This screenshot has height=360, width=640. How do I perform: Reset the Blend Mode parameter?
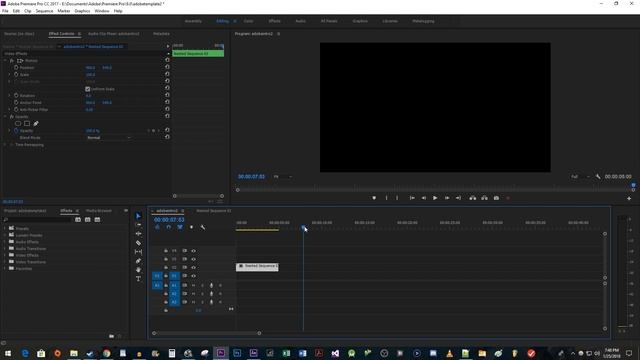tap(167, 138)
